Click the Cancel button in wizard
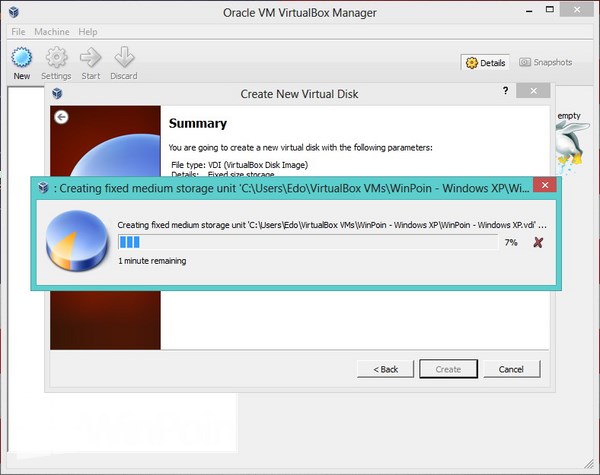The height and width of the screenshot is (475, 600). [x=511, y=369]
